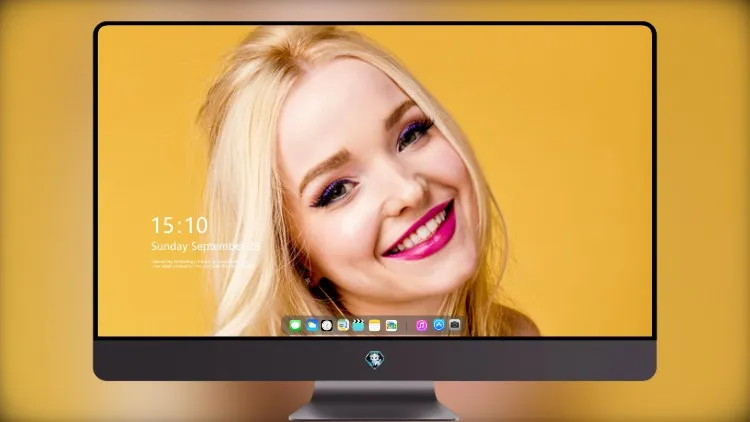Image resolution: width=750 pixels, height=422 pixels.
Task: Open the Weather app in the dock
Action: click(311, 326)
